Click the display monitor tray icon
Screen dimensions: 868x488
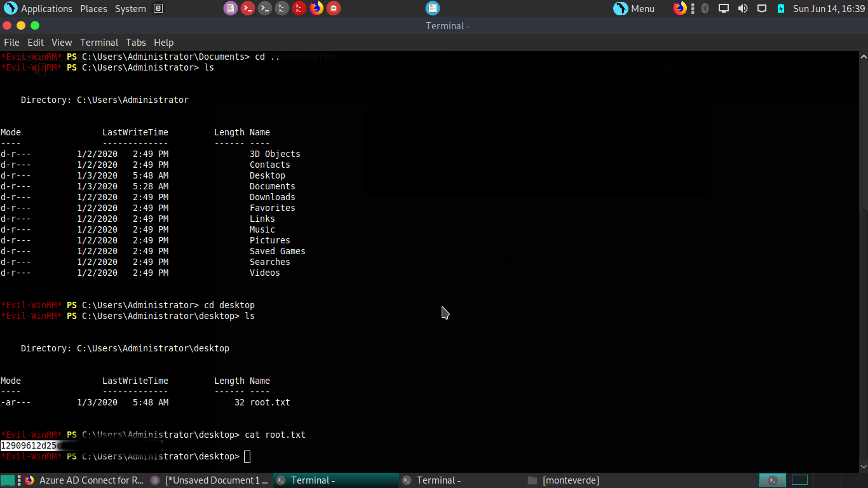tap(724, 8)
